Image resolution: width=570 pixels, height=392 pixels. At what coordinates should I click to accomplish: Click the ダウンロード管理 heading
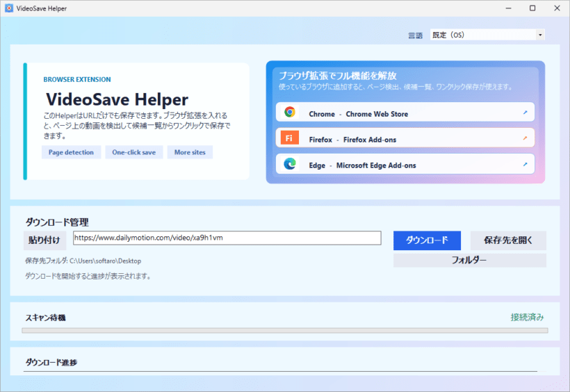pyautogui.click(x=57, y=222)
